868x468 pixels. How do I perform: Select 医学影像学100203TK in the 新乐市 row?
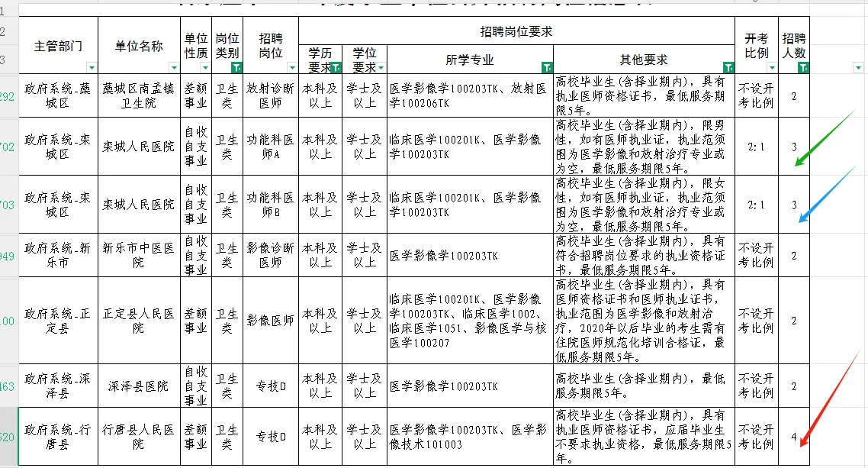(x=470, y=255)
